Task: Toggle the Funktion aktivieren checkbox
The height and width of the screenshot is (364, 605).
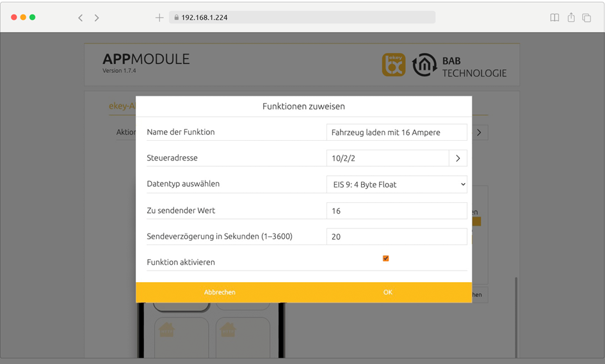Action: (x=385, y=258)
